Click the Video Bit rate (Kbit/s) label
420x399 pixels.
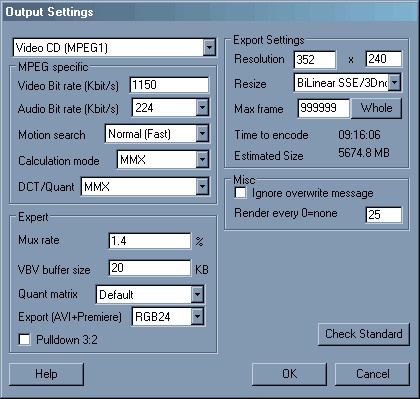[x=68, y=86]
